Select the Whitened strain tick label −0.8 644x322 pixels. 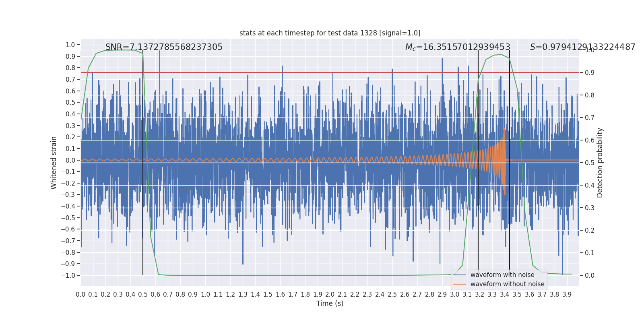68,252
